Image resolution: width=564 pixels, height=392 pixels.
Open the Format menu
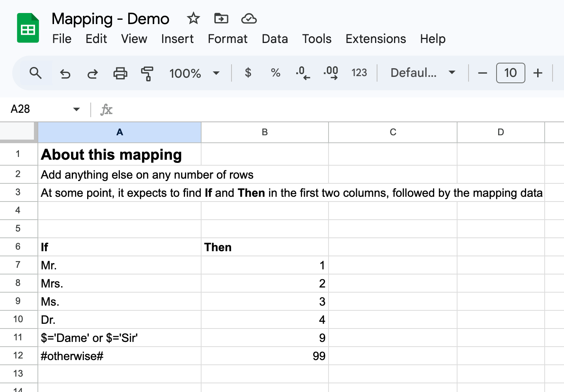click(x=228, y=39)
